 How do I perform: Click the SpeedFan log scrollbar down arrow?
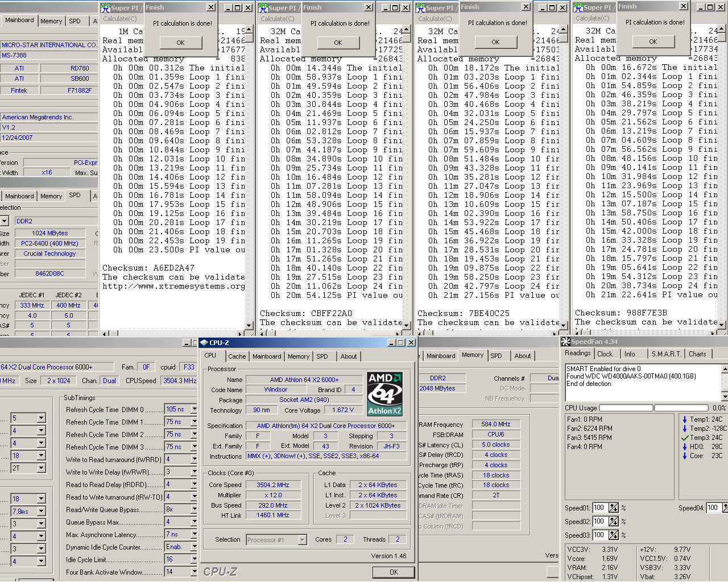click(725, 396)
